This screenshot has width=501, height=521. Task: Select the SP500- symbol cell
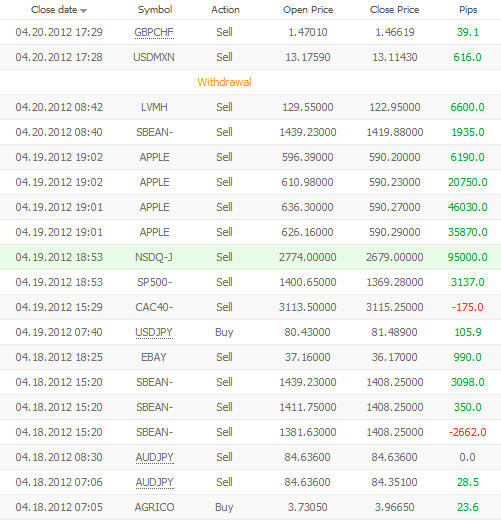point(154,282)
